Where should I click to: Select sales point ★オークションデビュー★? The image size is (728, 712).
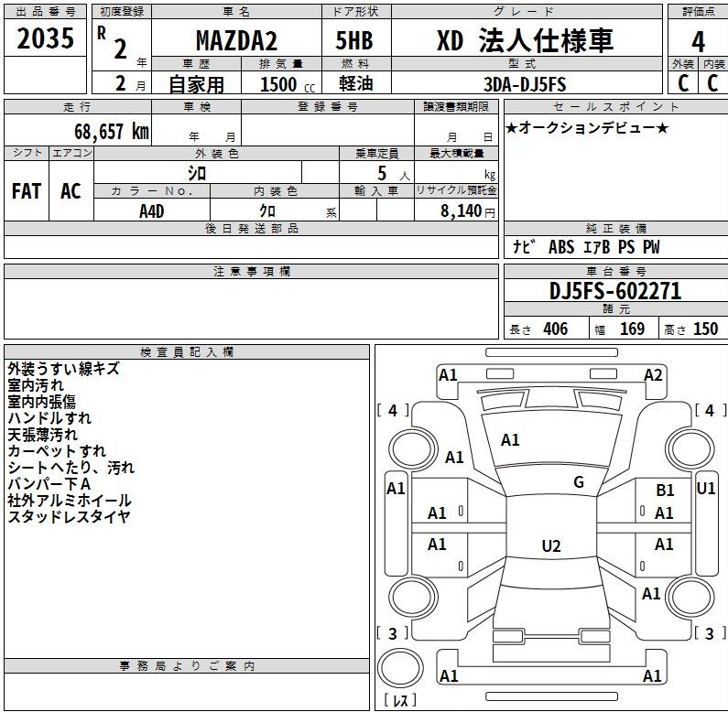click(x=586, y=127)
